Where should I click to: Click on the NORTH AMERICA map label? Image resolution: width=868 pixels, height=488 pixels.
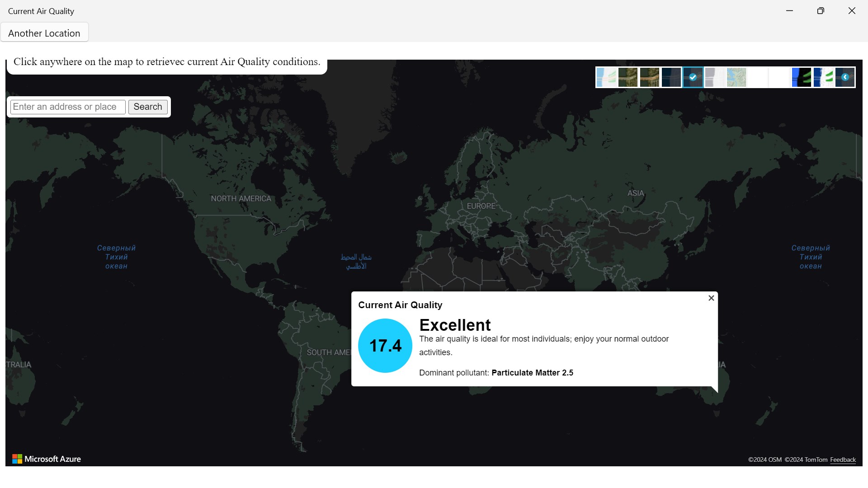(241, 199)
